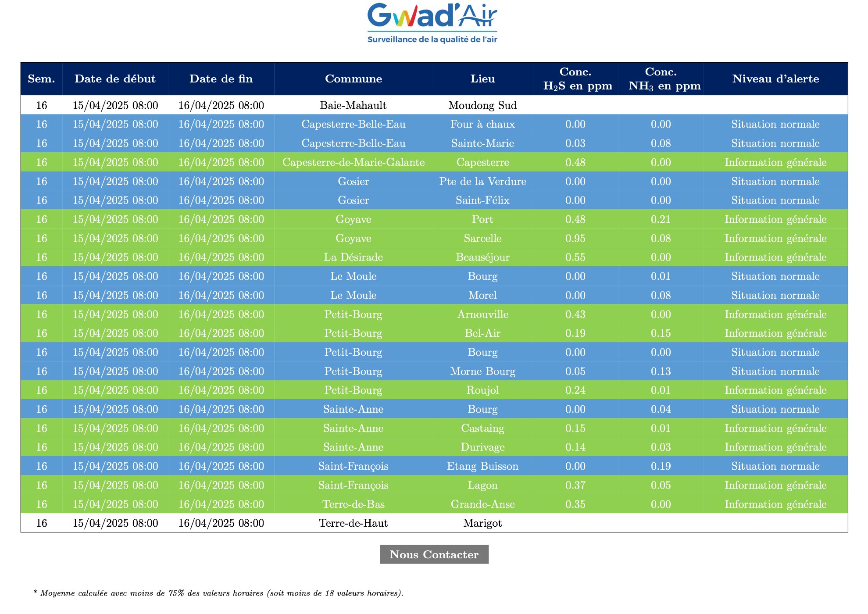The image size is (868, 614).
Task: Click the NH3 value 0.04
Action: coord(661,409)
